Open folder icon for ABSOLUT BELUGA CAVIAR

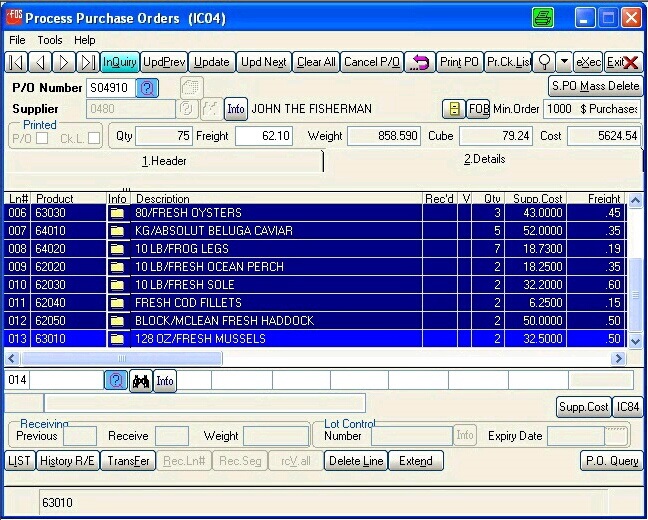[117, 231]
